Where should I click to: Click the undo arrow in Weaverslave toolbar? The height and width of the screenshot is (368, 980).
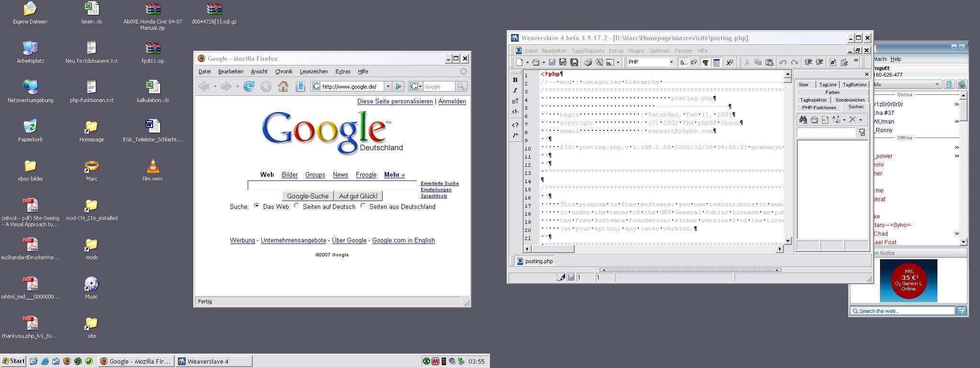(783, 62)
